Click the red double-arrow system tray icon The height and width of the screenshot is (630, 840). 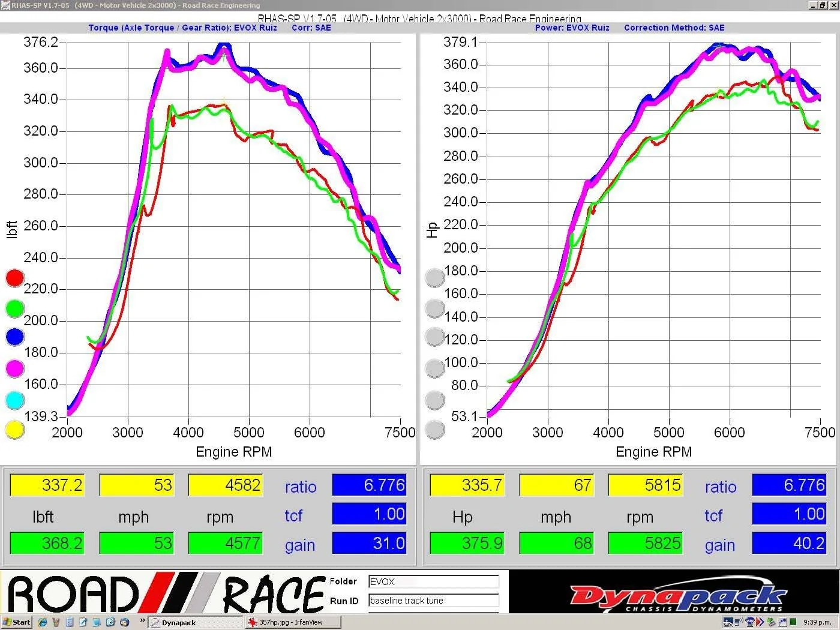[x=760, y=622]
